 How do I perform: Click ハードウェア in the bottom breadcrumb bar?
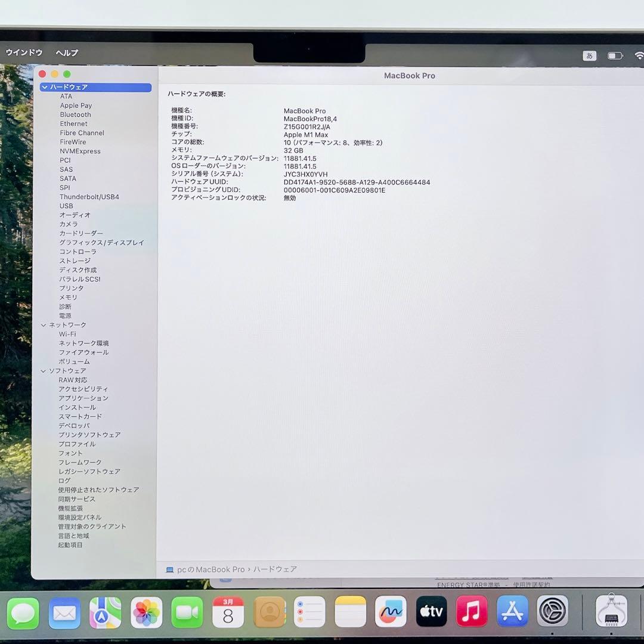[275, 569]
